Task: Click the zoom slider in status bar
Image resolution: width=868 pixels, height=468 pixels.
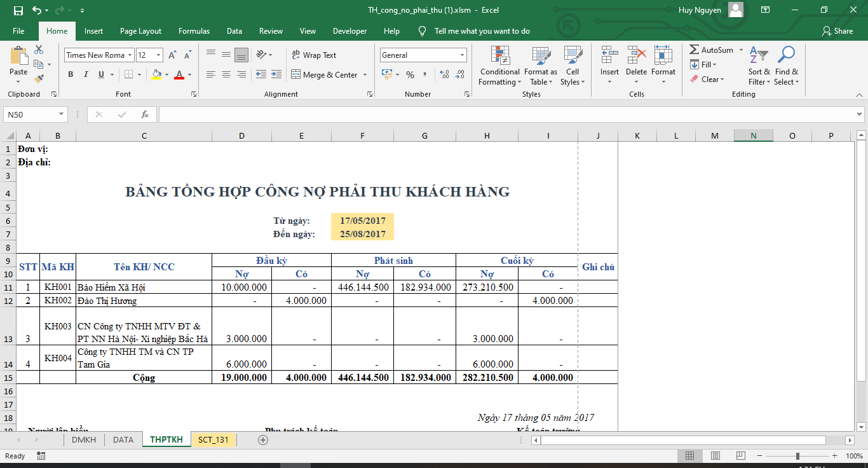Action: coord(797,456)
